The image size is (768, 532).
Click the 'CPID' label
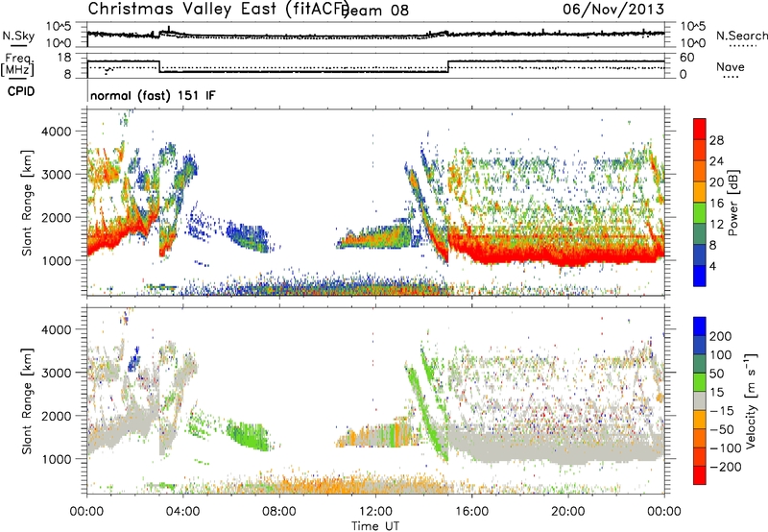pyautogui.click(x=21, y=91)
